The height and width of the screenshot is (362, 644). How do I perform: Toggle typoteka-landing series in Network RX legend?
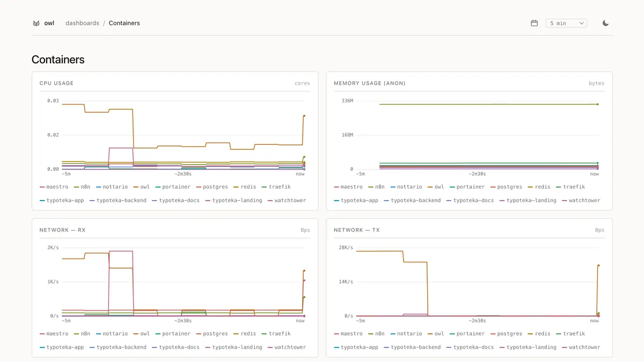pos(233,347)
